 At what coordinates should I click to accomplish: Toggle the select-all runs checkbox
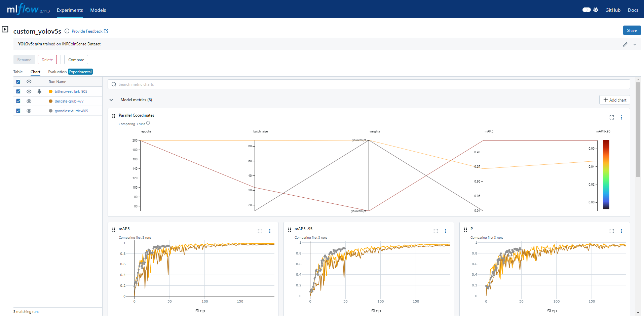pyautogui.click(x=18, y=82)
